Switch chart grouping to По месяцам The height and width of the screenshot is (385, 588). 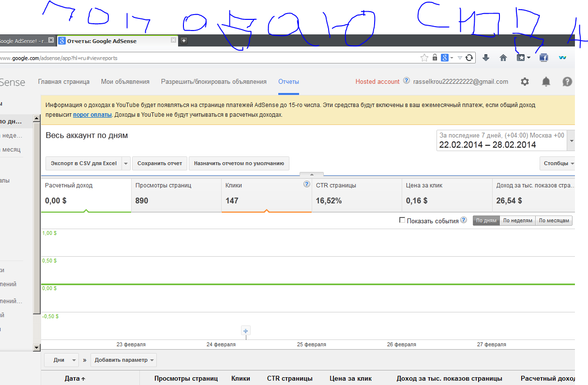click(554, 220)
